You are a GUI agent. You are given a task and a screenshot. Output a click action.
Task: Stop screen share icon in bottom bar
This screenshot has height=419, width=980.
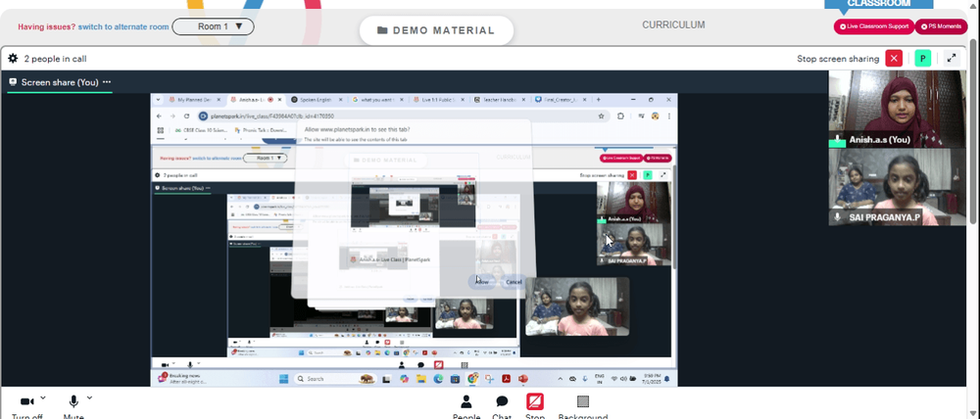pos(535,401)
